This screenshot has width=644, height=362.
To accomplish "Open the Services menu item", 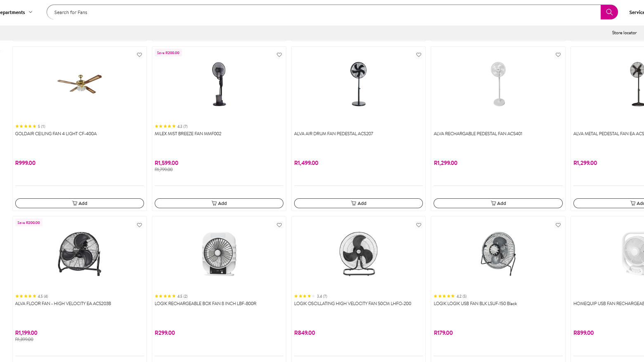I will click(x=636, y=12).
